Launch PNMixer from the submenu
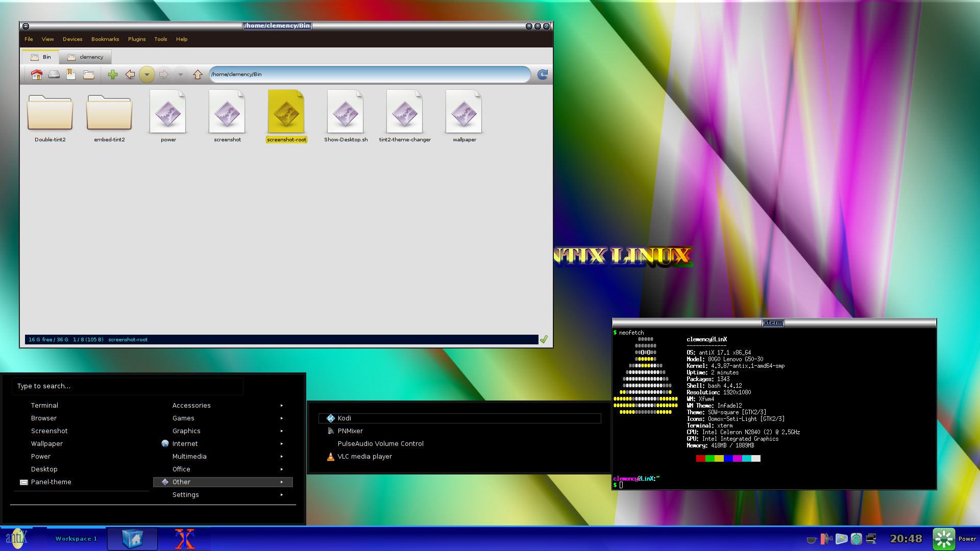 [x=460, y=431]
